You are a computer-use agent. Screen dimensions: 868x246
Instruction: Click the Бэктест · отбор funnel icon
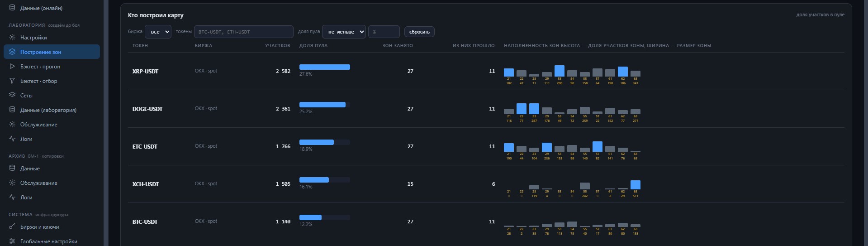tap(12, 81)
